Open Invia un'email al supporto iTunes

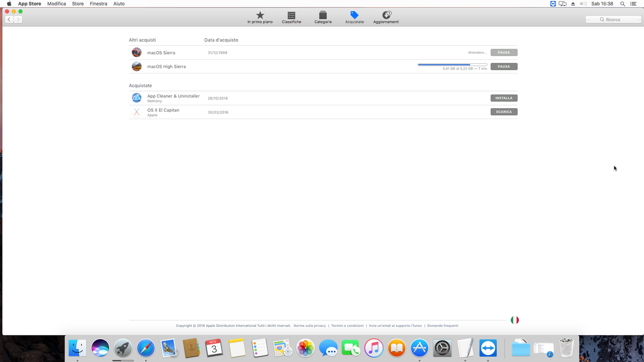coord(395,326)
